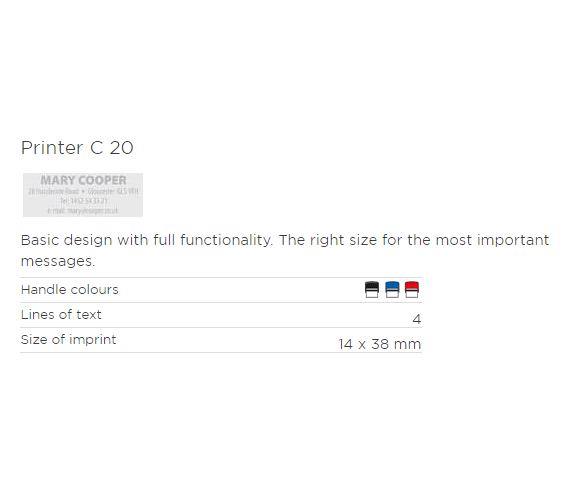Click the Handle colours row label
The image size is (570, 498).
click(70, 290)
